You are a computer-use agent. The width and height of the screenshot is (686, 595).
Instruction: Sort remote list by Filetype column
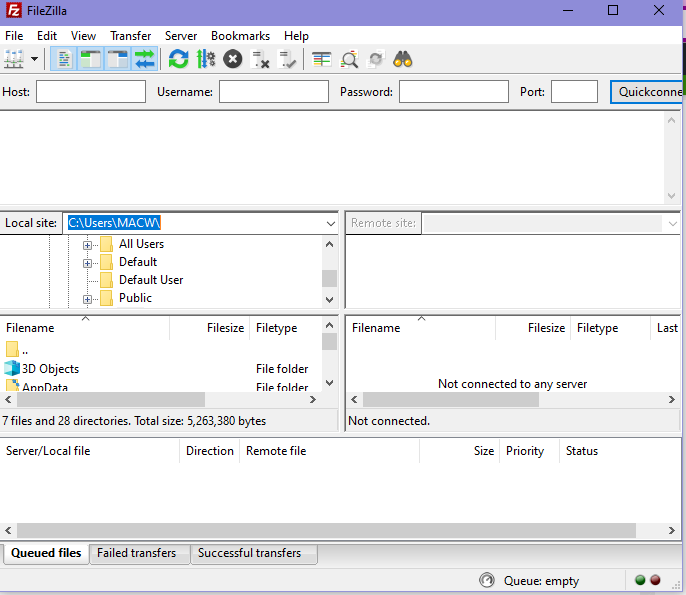[611, 328]
